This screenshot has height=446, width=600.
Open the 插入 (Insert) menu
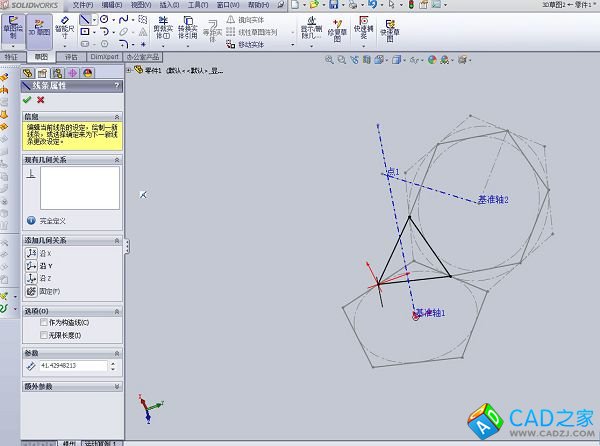coord(168,5)
